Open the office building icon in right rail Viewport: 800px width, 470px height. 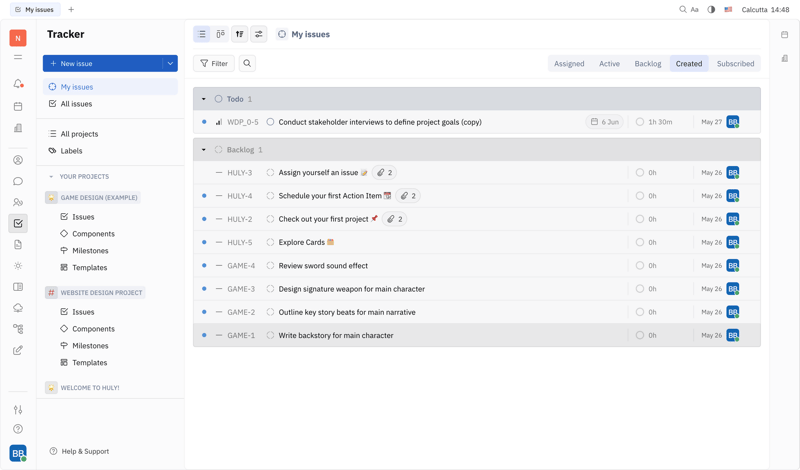pos(784,59)
